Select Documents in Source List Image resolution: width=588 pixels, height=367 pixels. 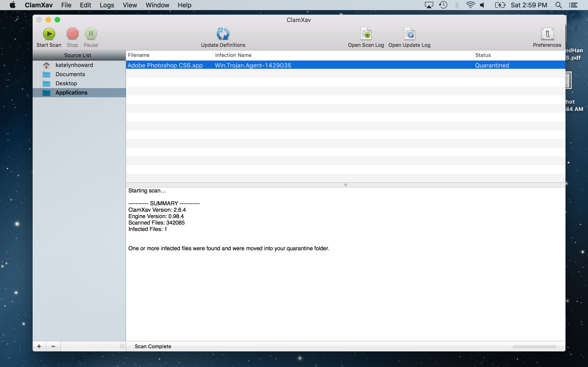pyautogui.click(x=70, y=74)
